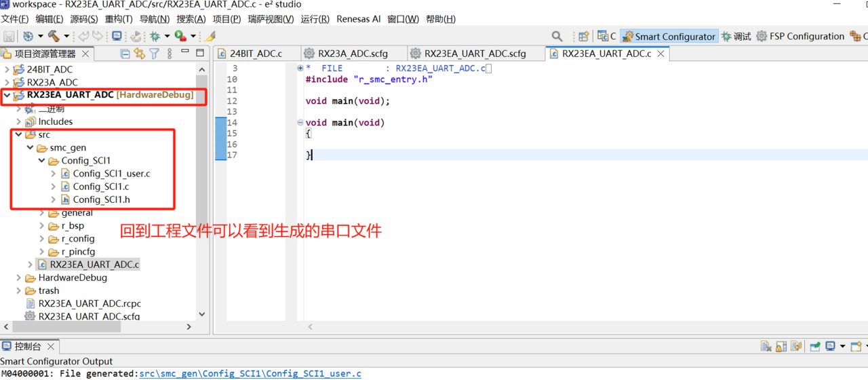Click the collapse all icon in project explorer
This screenshot has width=868, height=380.
[x=125, y=53]
